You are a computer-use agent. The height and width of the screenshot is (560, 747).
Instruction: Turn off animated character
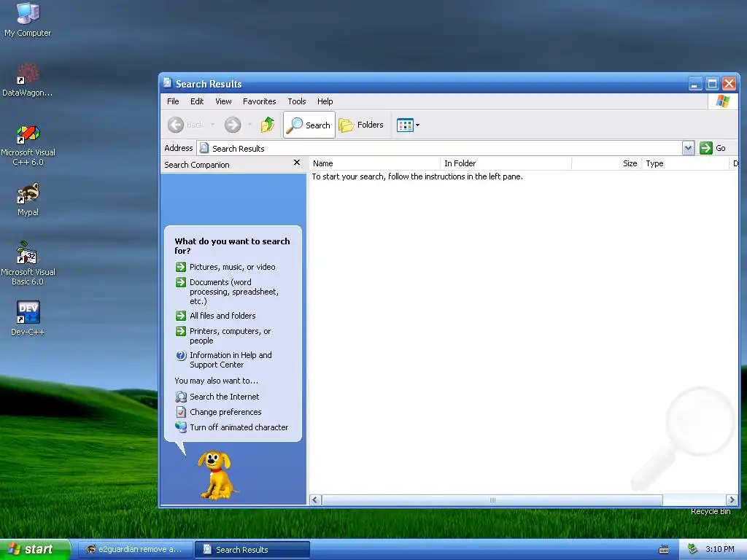pyautogui.click(x=232, y=427)
